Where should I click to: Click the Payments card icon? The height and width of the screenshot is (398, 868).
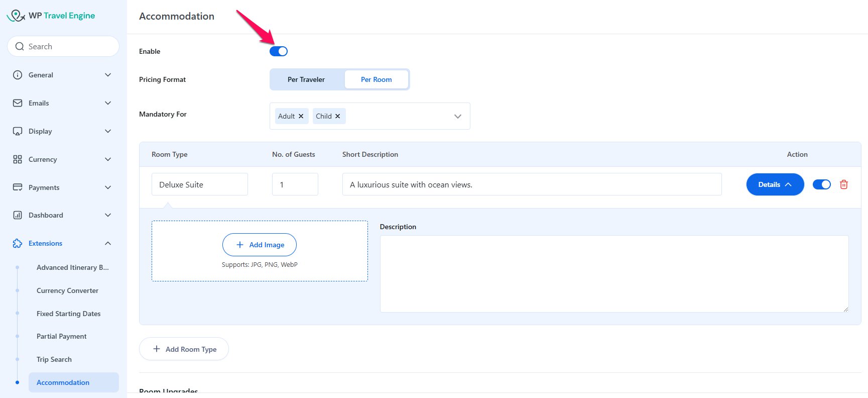click(x=18, y=187)
